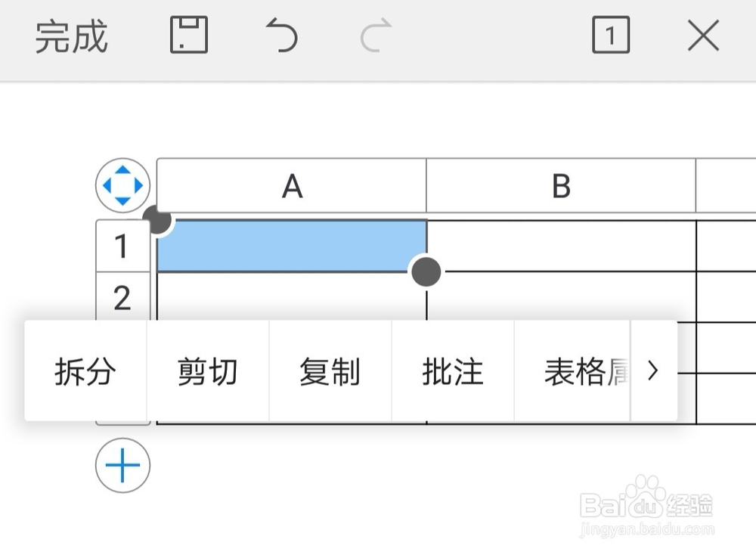The height and width of the screenshot is (555, 756).
Task: Select 拆分 from the context menu
Action: (x=85, y=371)
